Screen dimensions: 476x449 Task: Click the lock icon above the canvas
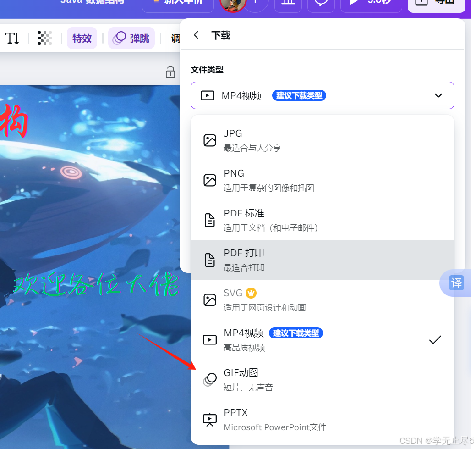pos(170,72)
